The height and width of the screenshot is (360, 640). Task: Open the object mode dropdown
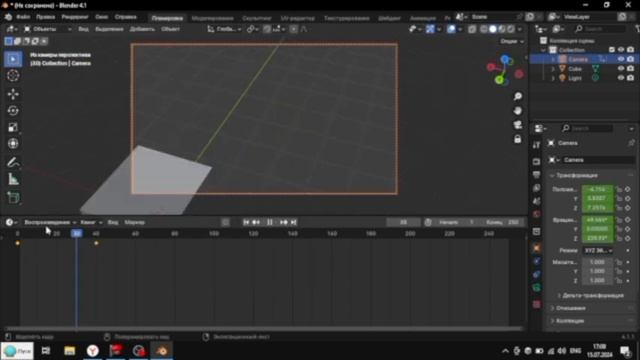[47, 29]
